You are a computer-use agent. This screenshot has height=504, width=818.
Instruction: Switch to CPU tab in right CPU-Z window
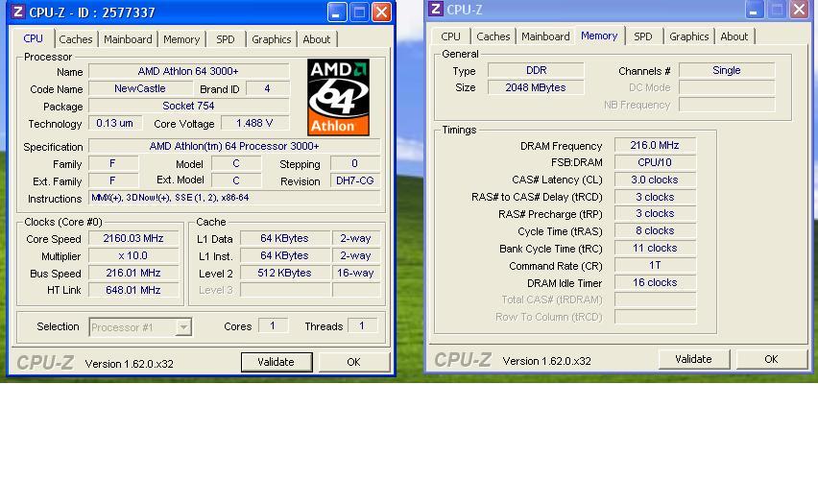[450, 36]
